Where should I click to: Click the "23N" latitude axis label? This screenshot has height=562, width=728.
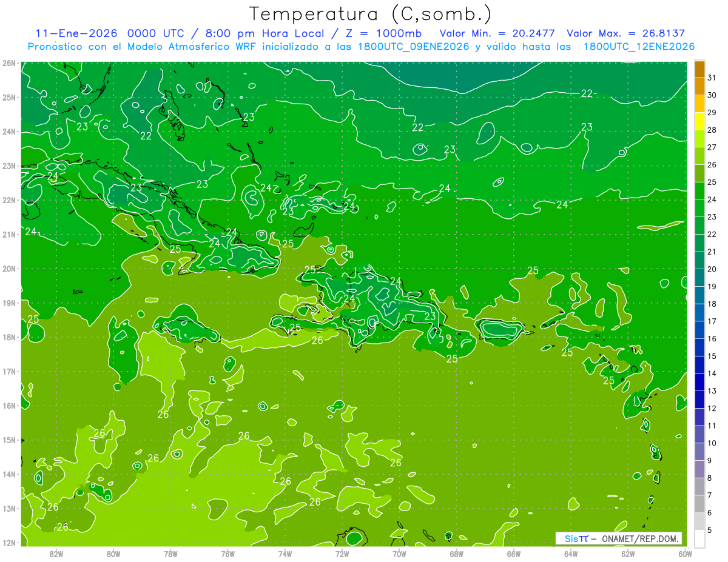[x=9, y=166]
